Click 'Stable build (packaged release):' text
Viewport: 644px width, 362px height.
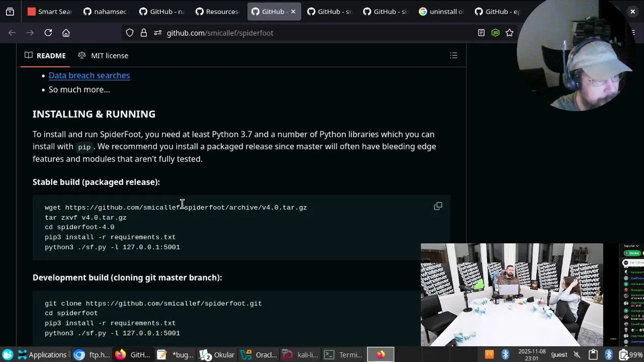(96, 182)
